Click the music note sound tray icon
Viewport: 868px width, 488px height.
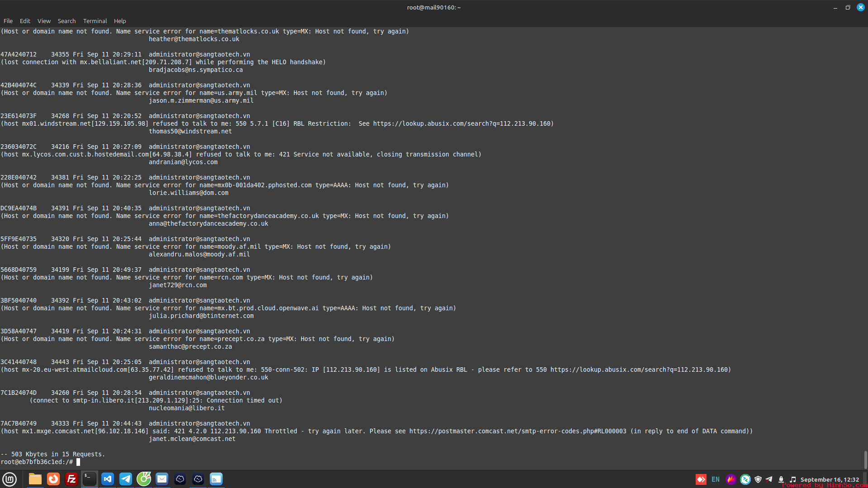[x=792, y=479]
